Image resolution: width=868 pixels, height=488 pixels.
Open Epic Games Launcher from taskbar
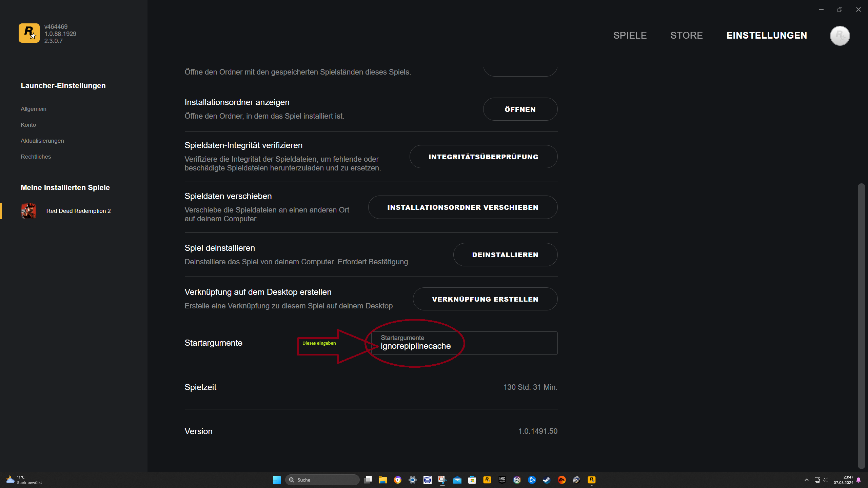click(x=502, y=480)
